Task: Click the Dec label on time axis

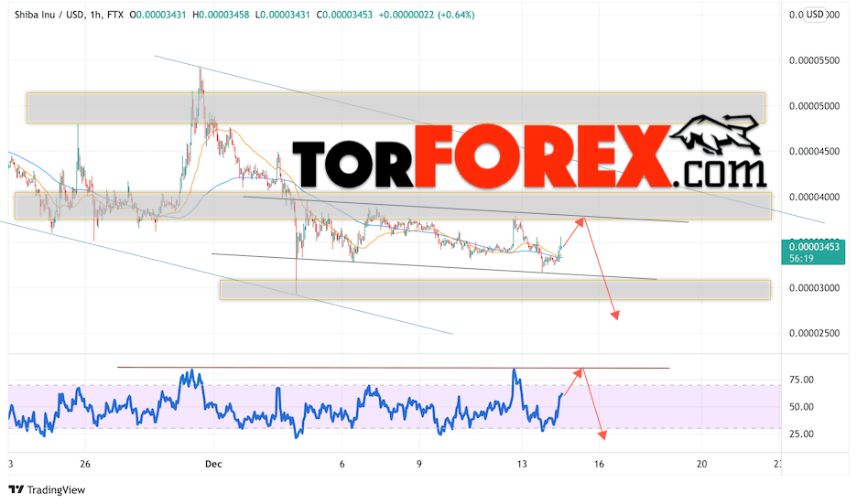Action: [x=213, y=464]
